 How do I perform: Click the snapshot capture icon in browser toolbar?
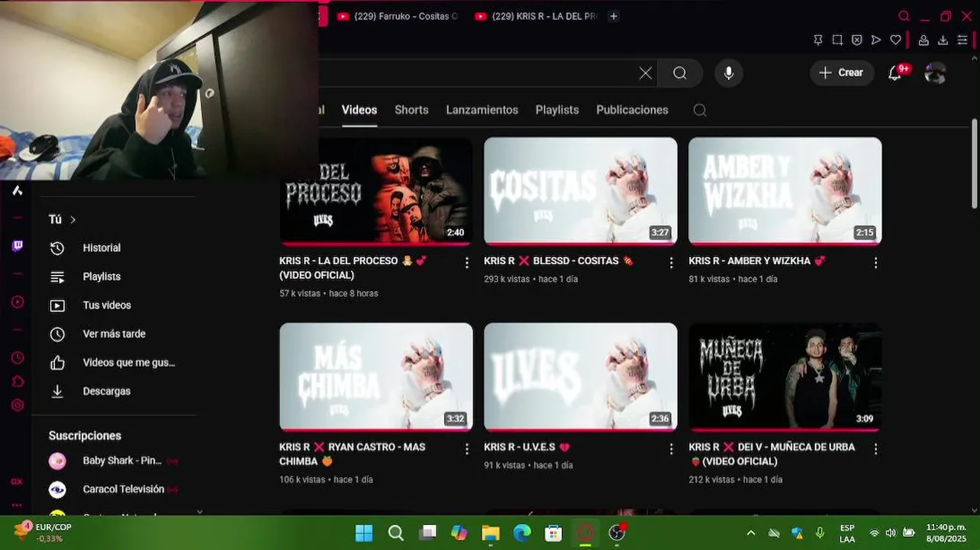coord(837,40)
